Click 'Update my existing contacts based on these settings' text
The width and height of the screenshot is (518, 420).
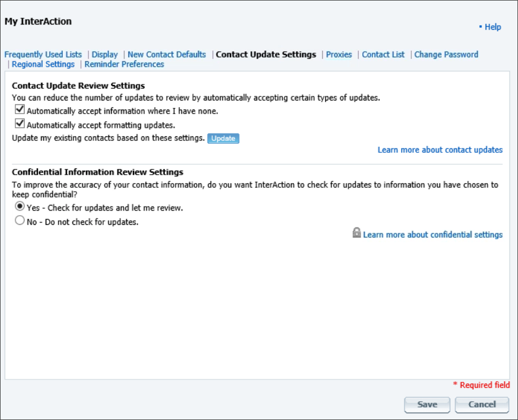[x=108, y=138]
